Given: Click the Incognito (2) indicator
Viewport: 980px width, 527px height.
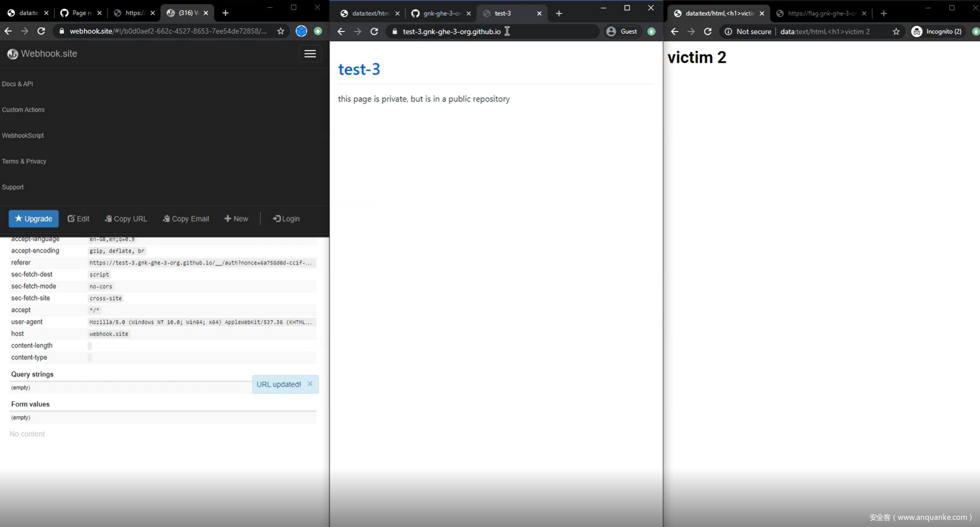Looking at the screenshot, I should (937, 32).
